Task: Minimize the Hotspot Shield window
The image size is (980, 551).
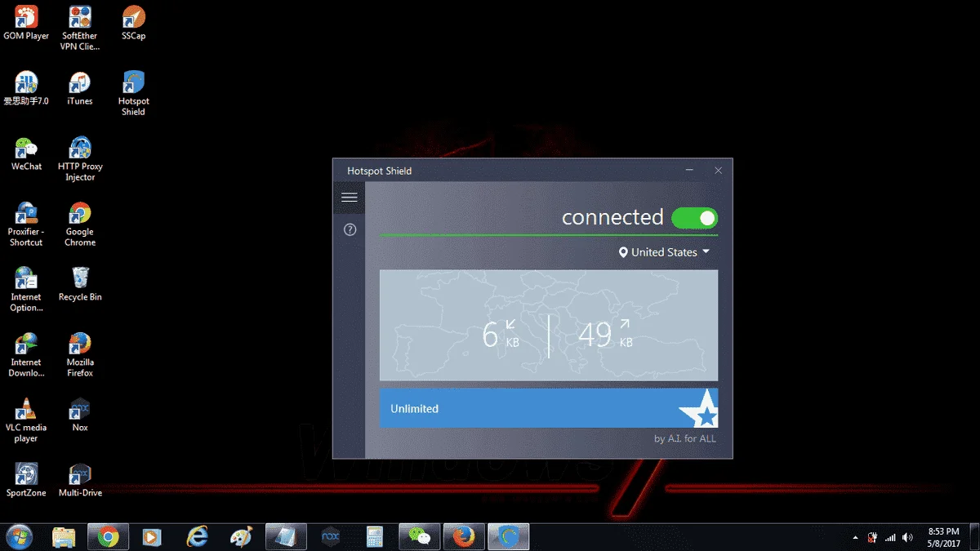Action: (690, 171)
